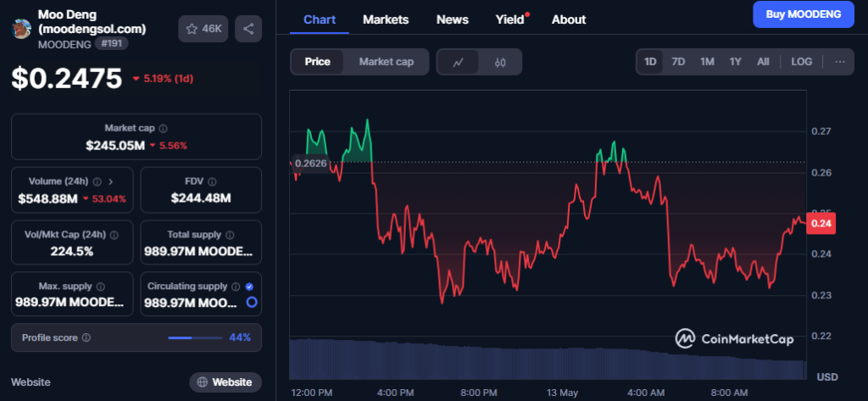Click Total supply info icon
Viewport: 868px width, 401px height.
tap(230, 235)
